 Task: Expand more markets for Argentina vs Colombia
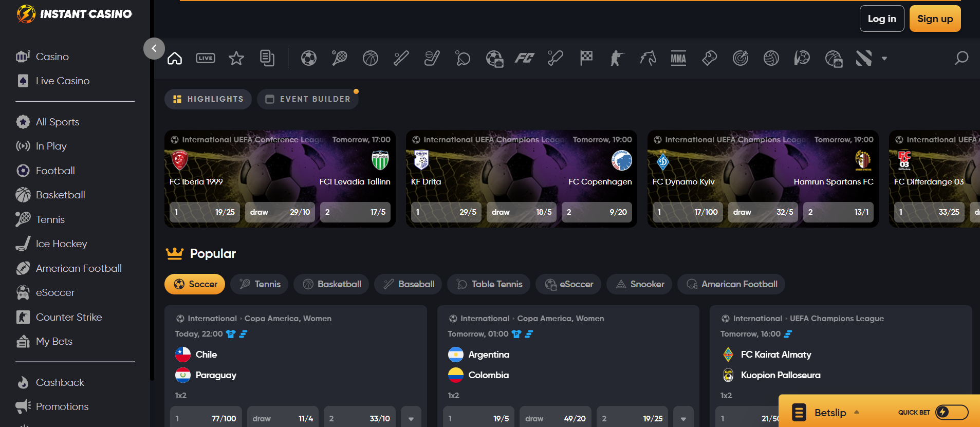[x=683, y=418]
